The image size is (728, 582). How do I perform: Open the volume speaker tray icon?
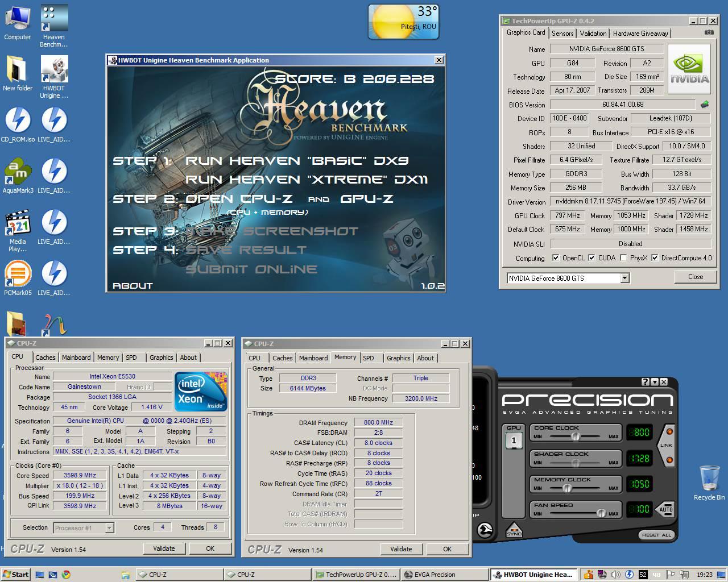click(615, 575)
